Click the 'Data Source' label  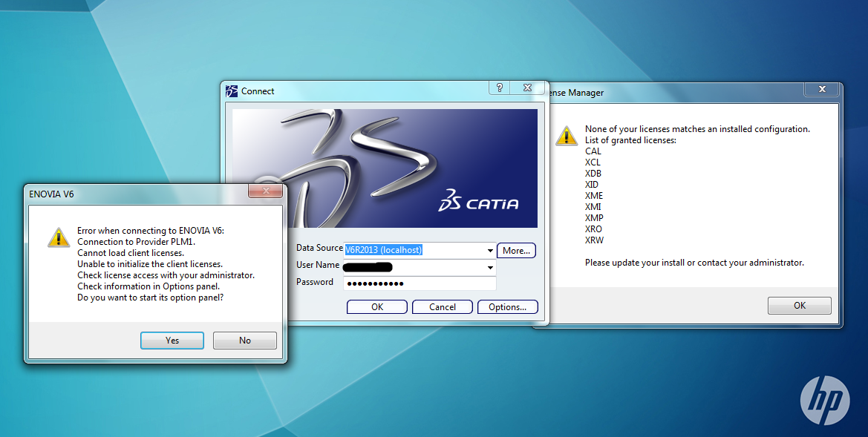tap(319, 248)
